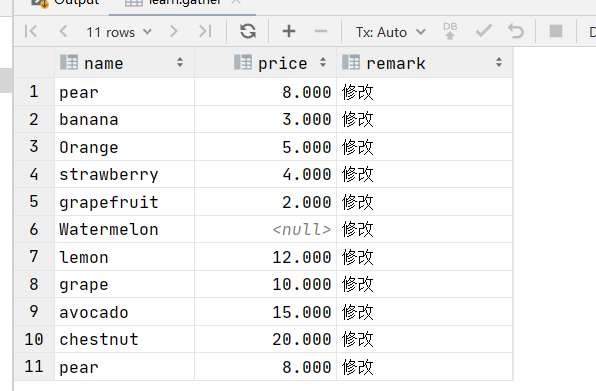This screenshot has width=596, height=391.
Task: Select the Watermelon null price cell
Action: coord(265,229)
